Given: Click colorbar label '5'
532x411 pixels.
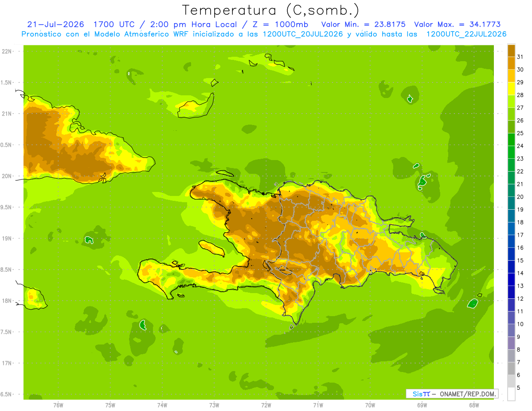Looking at the screenshot, I should (x=518, y=388).
